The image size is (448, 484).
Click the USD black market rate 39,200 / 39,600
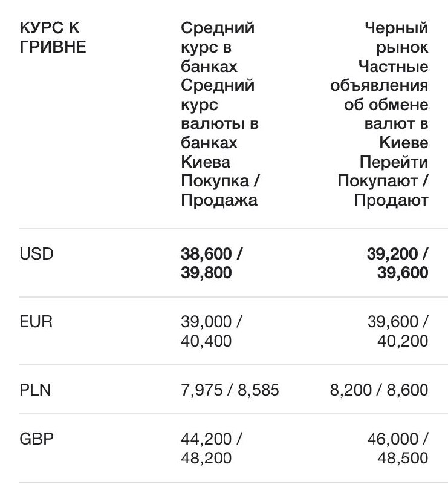pos(397,264)
